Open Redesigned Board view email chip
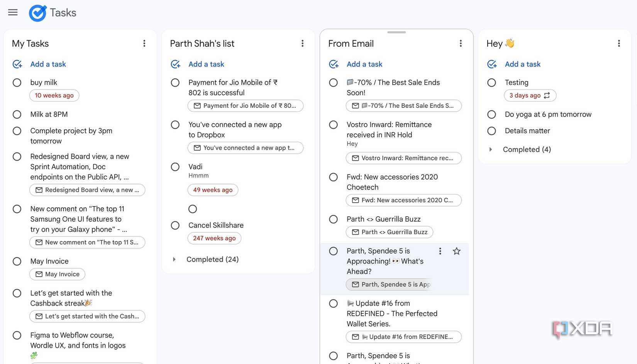The image size is (637, 364). click(87, 190)
